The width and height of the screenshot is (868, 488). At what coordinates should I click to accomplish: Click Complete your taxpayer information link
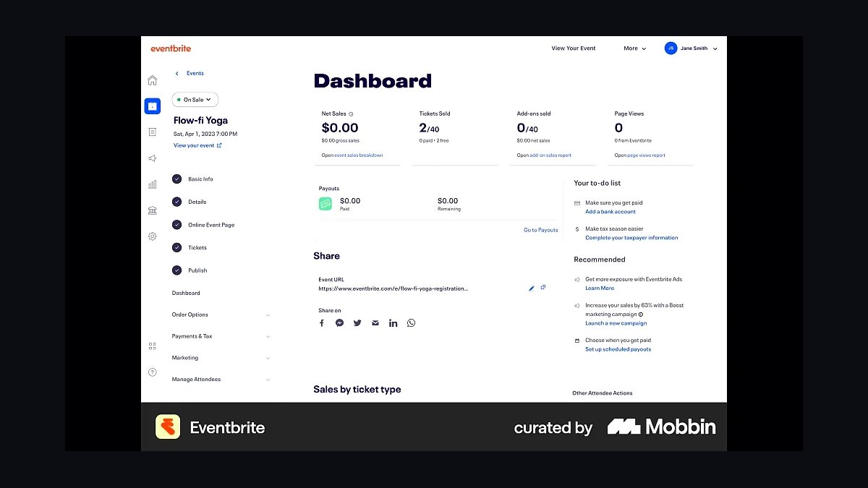(631, 238)
